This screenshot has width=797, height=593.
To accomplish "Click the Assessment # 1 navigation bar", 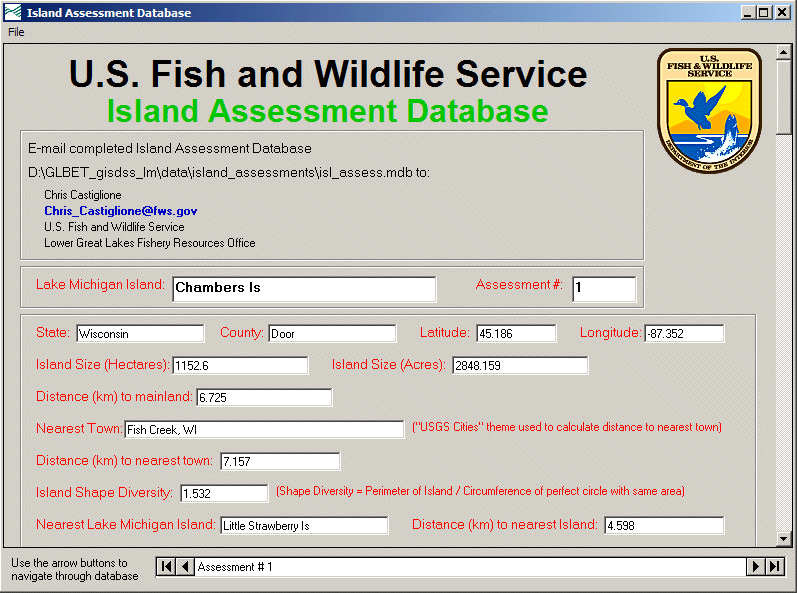I will 470,566.
